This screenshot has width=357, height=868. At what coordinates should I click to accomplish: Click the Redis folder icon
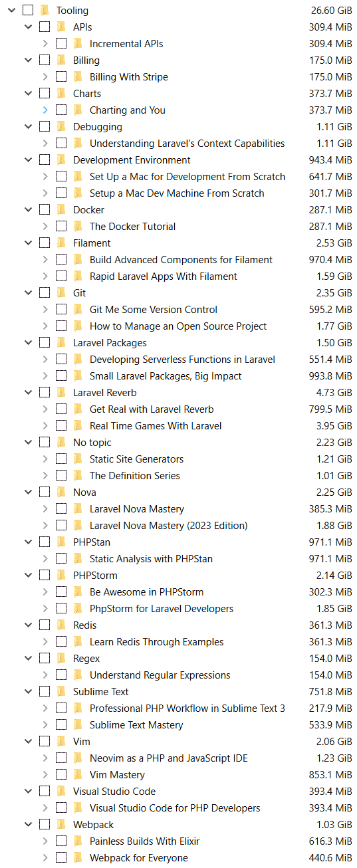coord(61,625)
